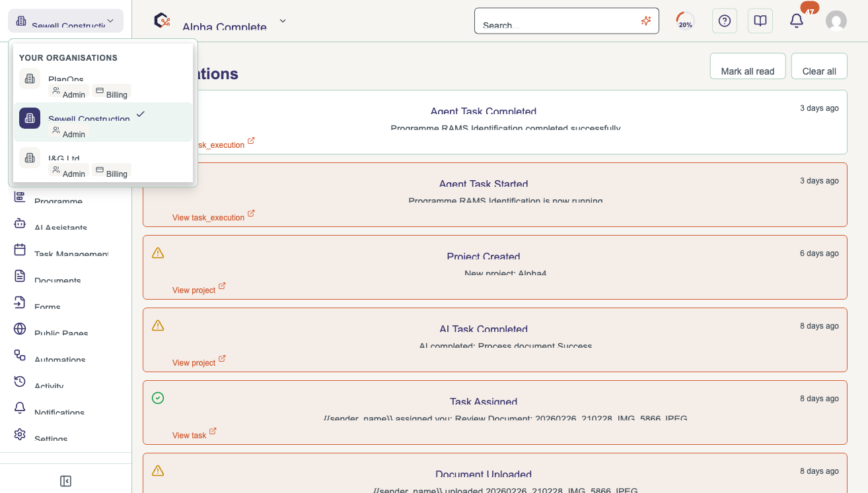Image resolution: width=868 pixels, height=493 pixels.
Task: Click the Documents sidebar icon
Action: [20, 276]
